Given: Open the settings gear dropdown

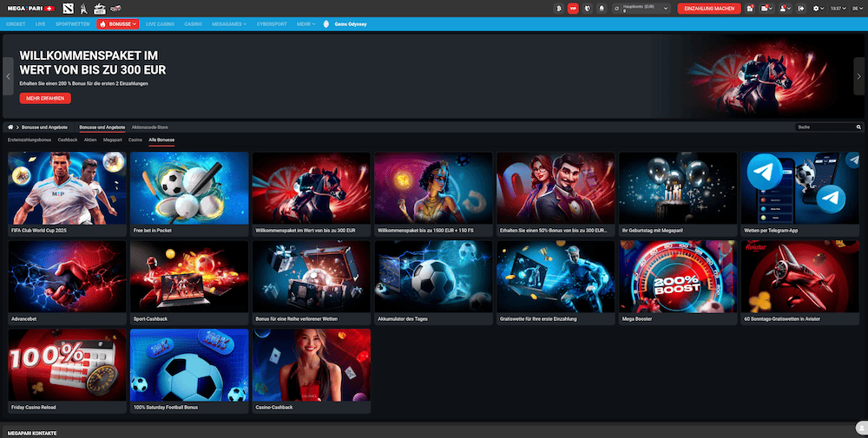Looking at the screenshot, I should (818, 8).
